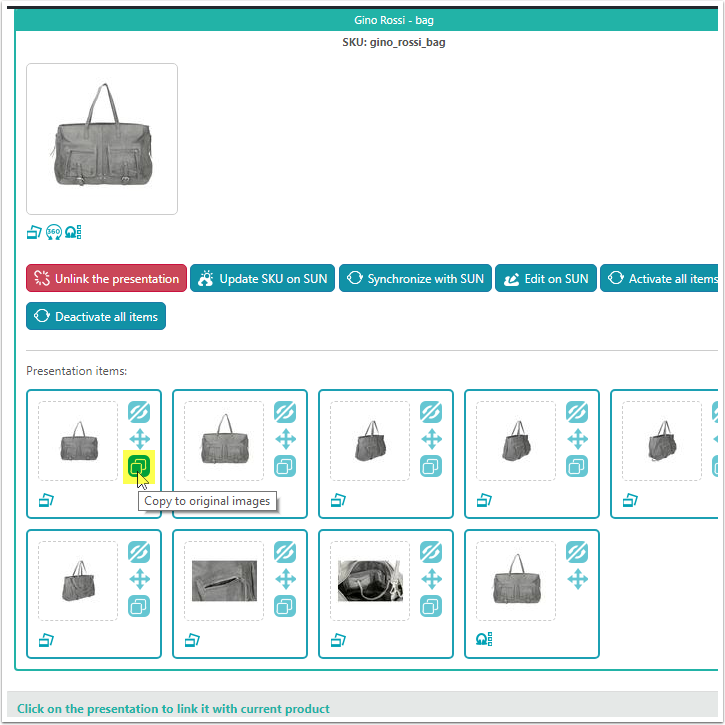Viewport: 725px width, 725px height.
Task: Open the large Gino Rossi bag preview image
Action: tap(102, 139)
